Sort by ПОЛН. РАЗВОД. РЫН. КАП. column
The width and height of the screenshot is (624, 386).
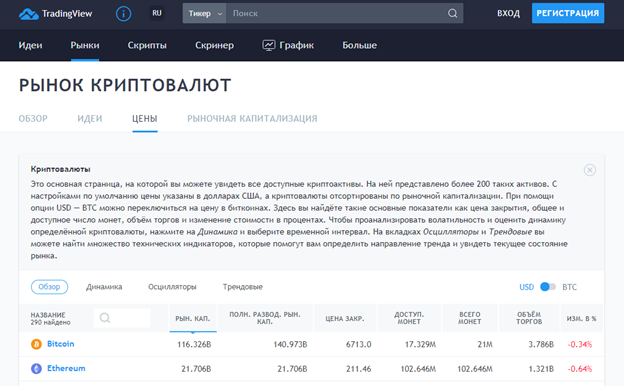point(265,318)
